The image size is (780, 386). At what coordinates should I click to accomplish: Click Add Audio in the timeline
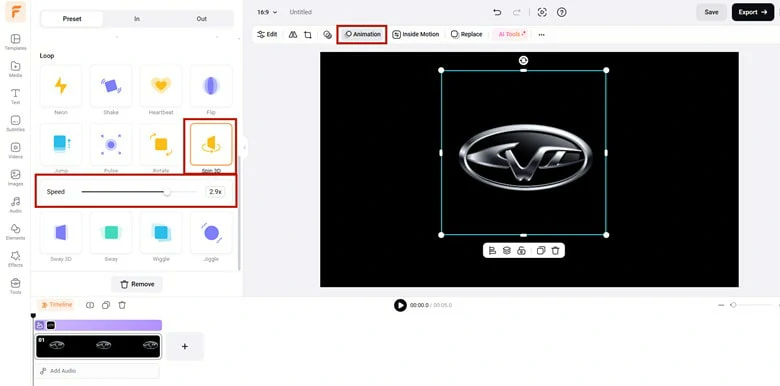[98, 371]
